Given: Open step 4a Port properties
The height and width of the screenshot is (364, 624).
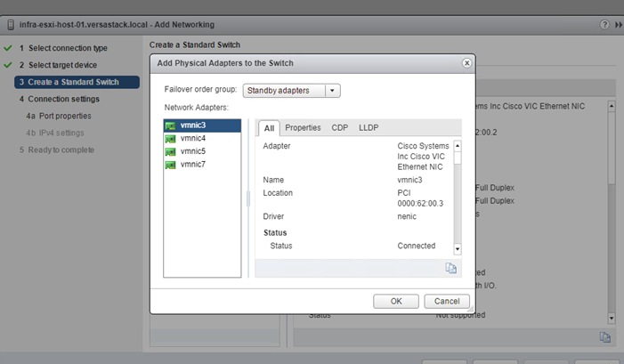Looking at the screenshot, I should pos(59,117).
